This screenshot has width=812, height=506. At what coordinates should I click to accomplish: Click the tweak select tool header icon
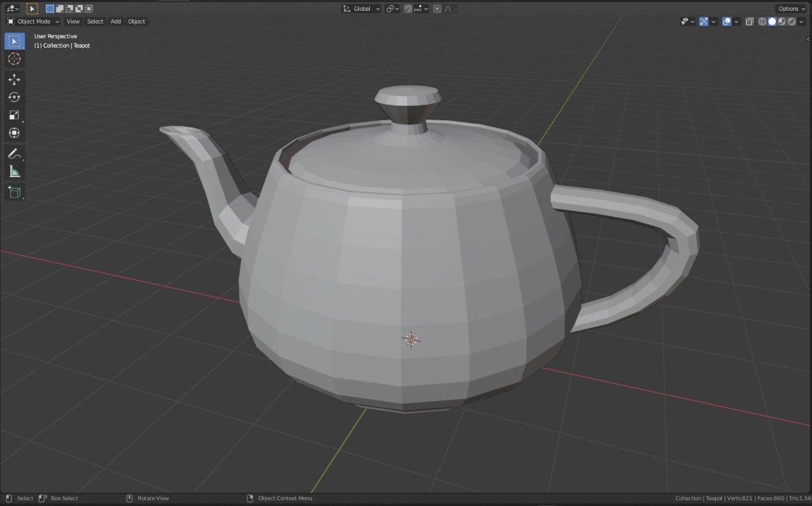point(32,9)
